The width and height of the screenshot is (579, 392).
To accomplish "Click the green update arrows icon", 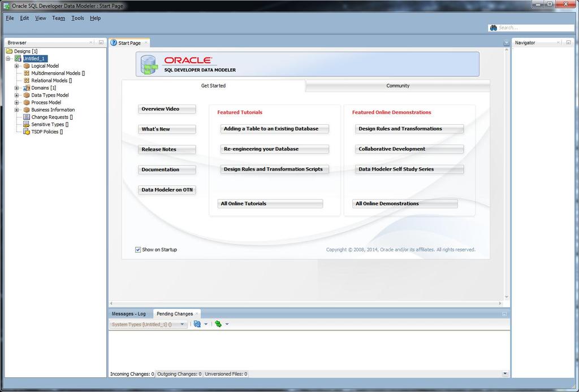I will (x=218, y=324).
